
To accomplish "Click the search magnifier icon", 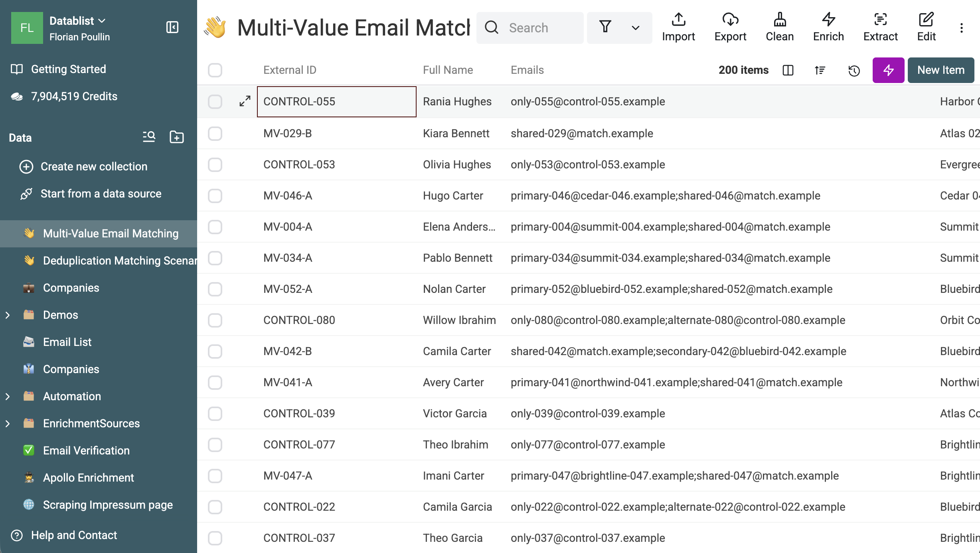I will [492, 28].
